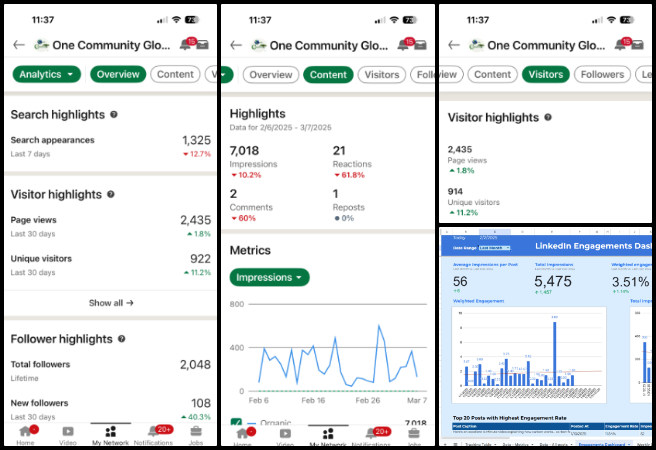Click the info icon beside Follower highlights
Image resolution: width=656 pixels, height=450 pixels.
[x=121, y=339]
